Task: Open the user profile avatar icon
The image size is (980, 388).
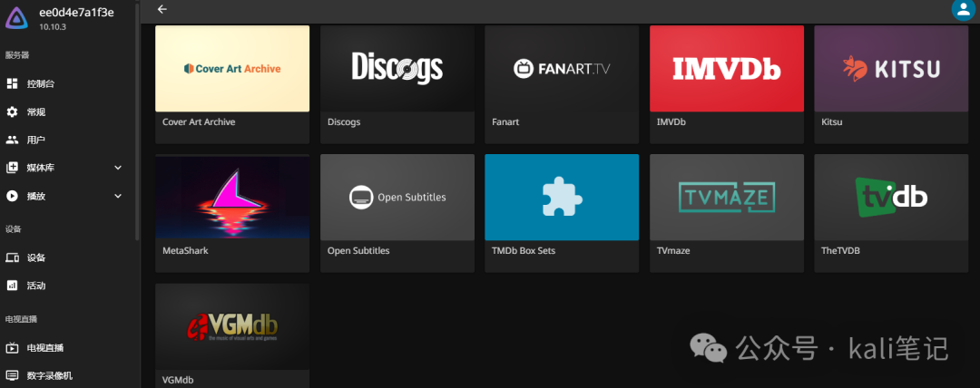Action: click(x=963, y=9)
